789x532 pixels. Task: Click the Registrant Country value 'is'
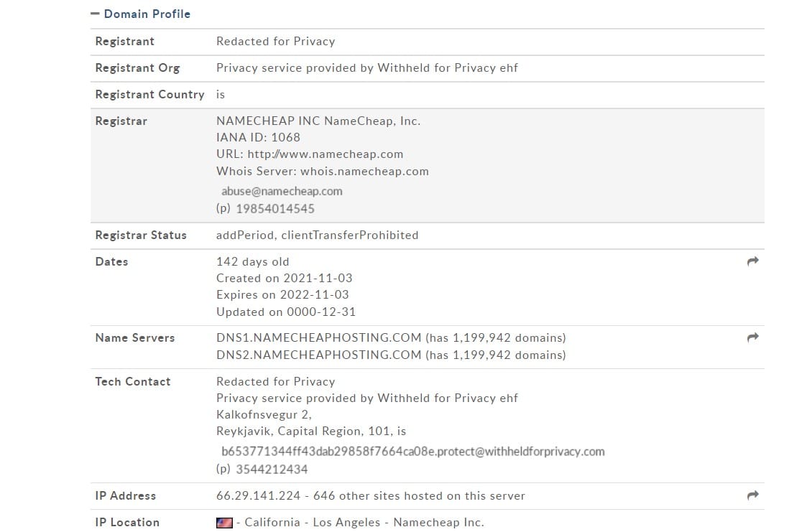coord(221,95)
